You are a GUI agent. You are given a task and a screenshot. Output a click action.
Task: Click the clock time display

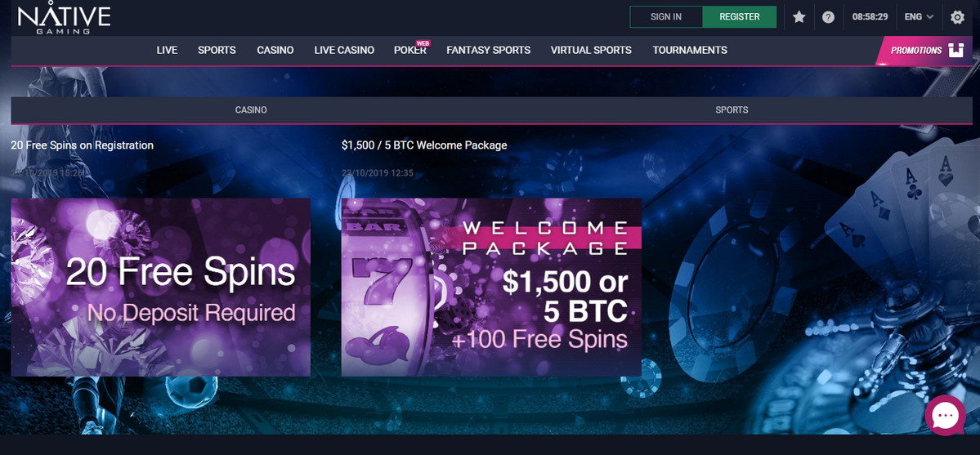(870, 17)
